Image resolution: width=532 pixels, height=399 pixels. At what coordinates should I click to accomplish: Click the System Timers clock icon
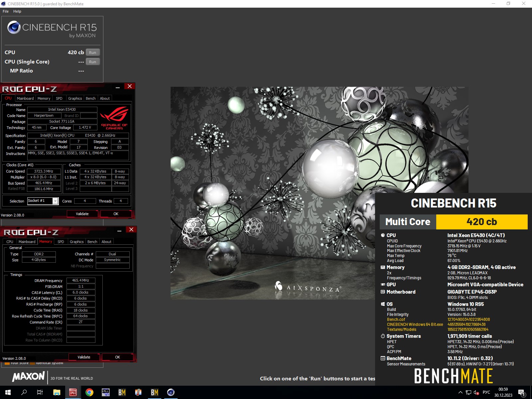pyautogui.click(x=383, y=336)
